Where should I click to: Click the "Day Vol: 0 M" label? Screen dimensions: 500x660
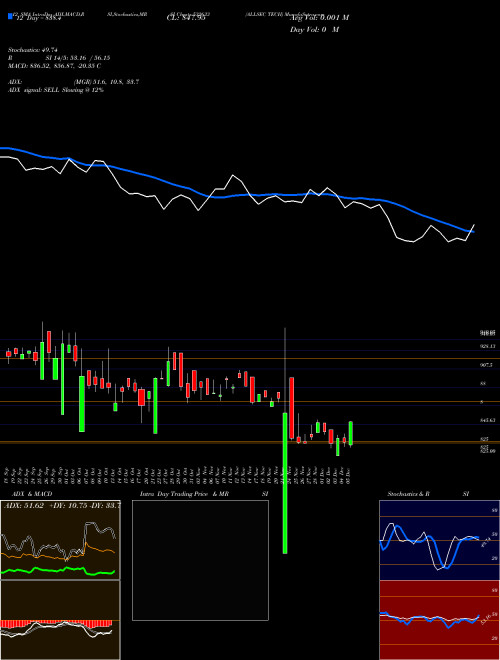tap(314, 30)
